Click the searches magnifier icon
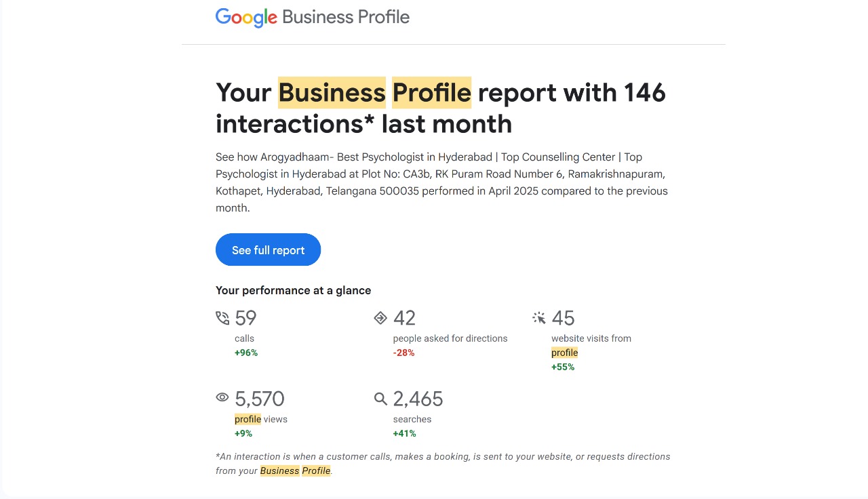The height and width of the screenshot is (499, 868). click(x=380, y=399)
